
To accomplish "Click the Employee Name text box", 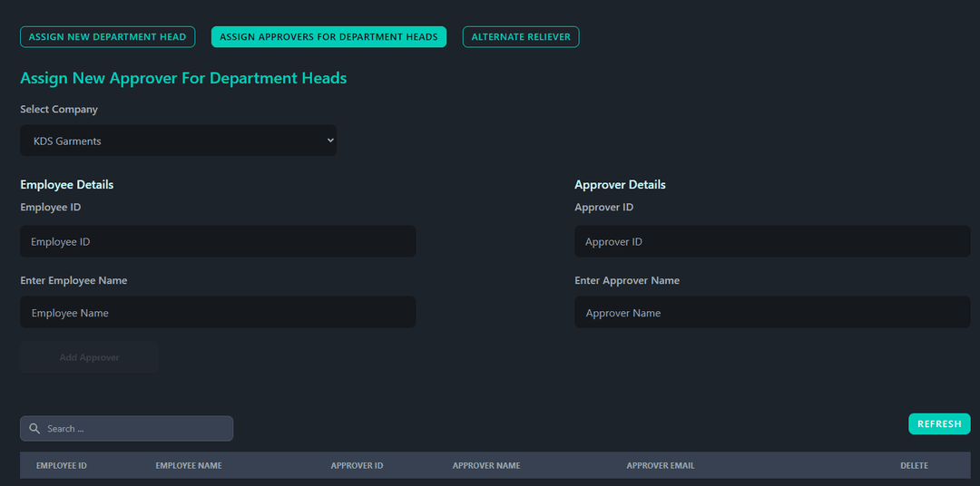I will 218,313.
